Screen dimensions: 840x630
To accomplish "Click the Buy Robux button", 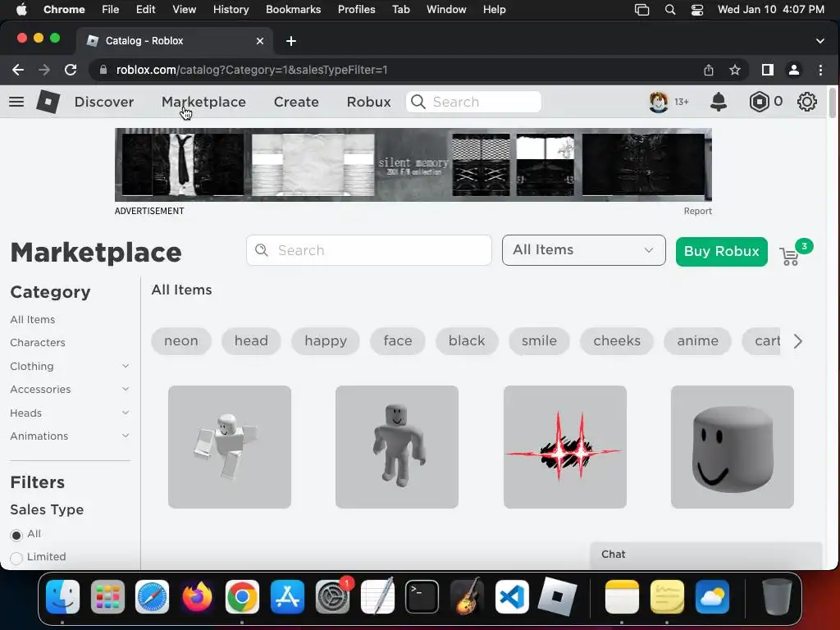I will point(722,251).
